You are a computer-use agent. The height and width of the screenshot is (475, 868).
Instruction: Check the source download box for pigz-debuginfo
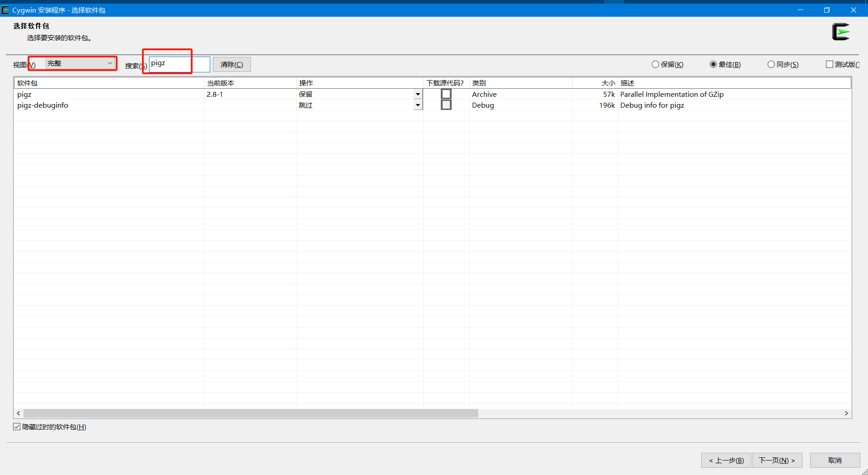[x=446, y=105]
